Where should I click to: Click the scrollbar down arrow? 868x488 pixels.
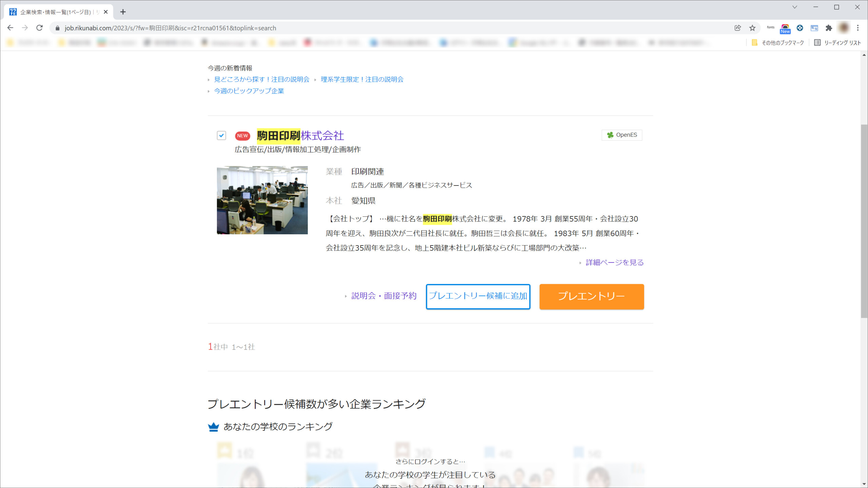click(864, 484)
